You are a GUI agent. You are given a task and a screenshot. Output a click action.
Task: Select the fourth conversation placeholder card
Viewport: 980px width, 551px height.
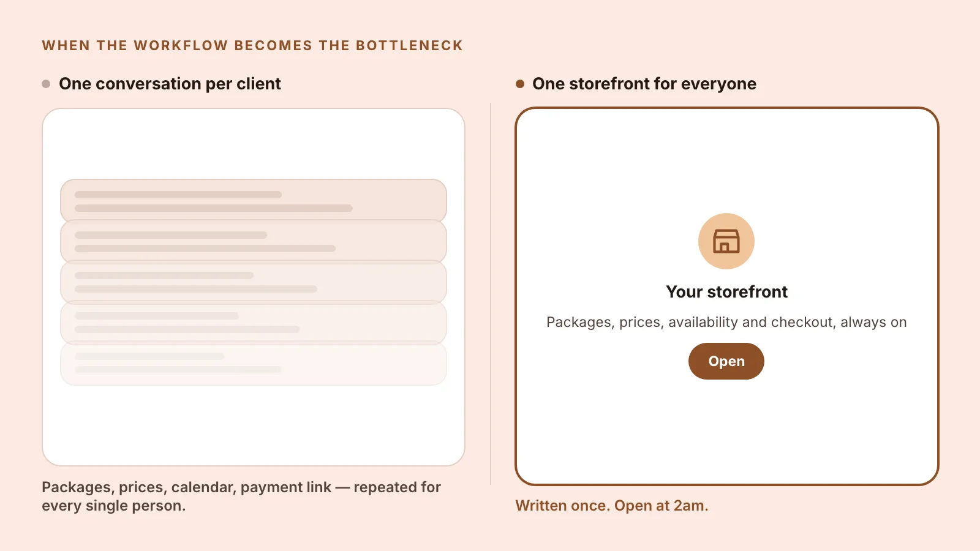pos(254,322)
